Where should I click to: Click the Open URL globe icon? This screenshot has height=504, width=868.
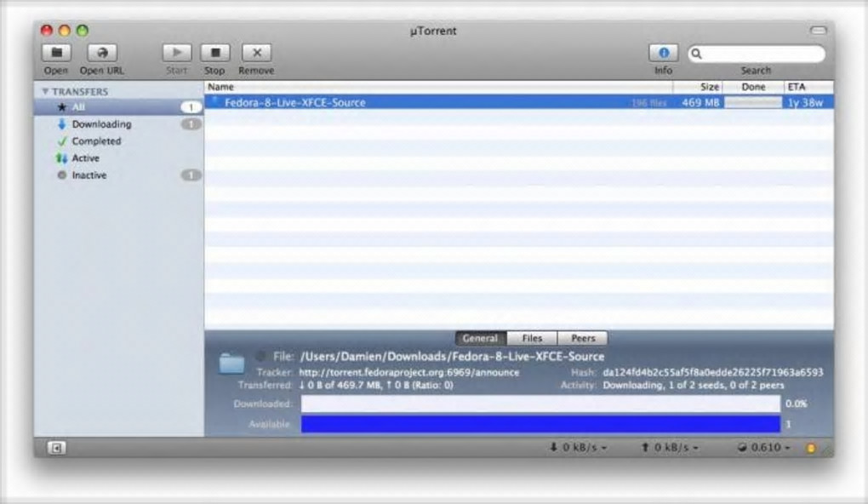click(x=102, y=53)
